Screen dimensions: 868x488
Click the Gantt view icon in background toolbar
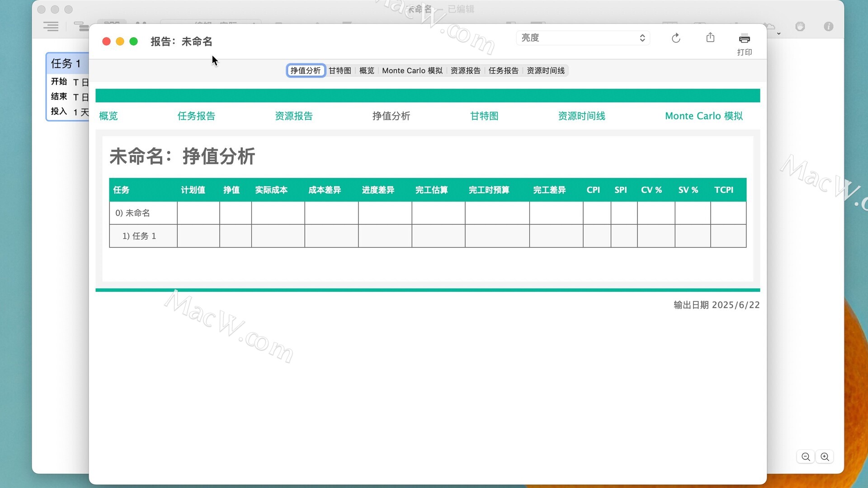point(81,26)
